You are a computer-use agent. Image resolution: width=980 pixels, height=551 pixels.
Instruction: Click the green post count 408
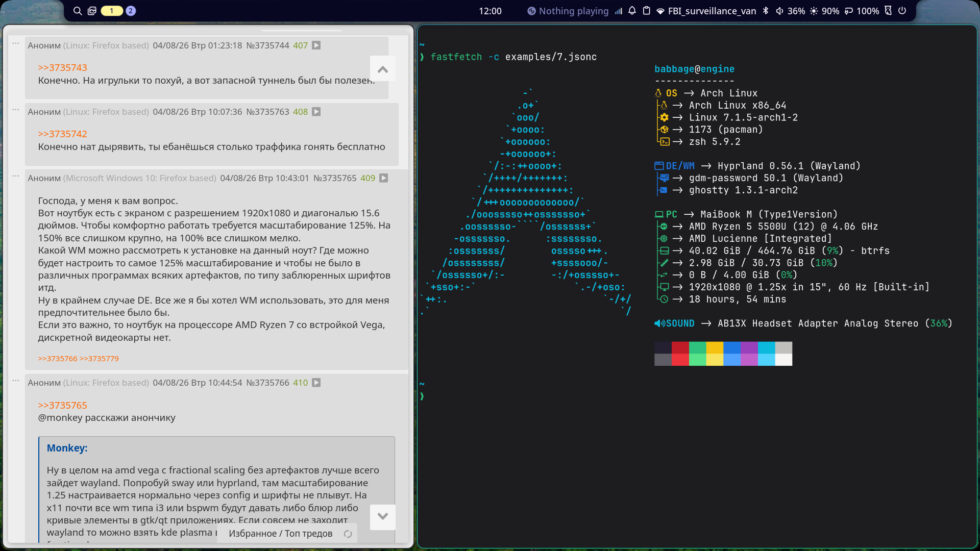click(x=301, y=112)
